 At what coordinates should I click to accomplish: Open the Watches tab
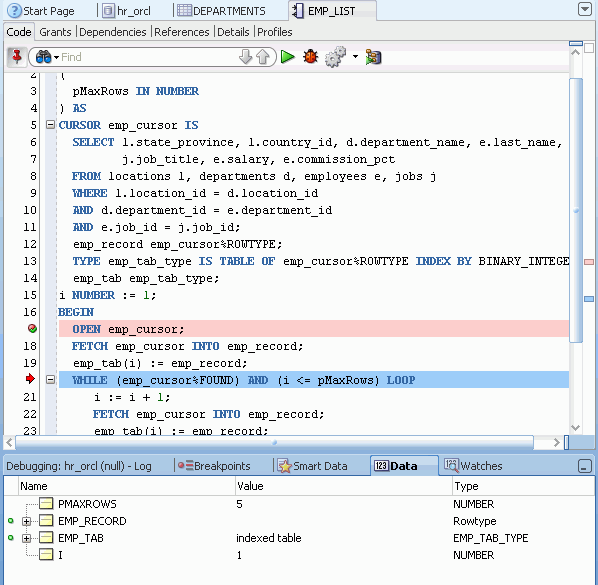click(473, 466)
